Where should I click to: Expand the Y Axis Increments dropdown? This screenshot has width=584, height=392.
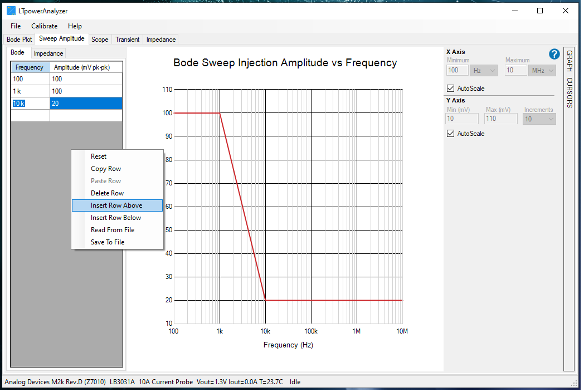pos(539,119)
